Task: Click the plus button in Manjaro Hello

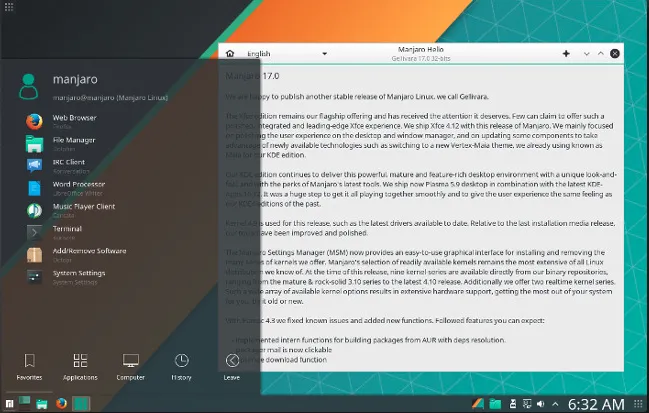Action: [x=566, y=53]
